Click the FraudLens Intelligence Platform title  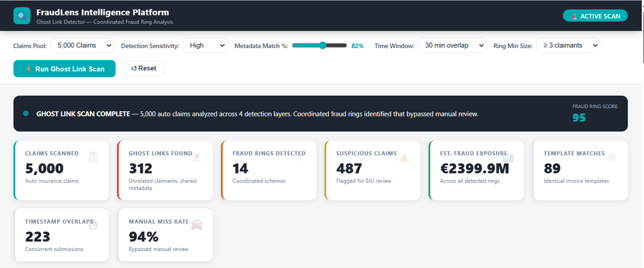(x=103, y=12)
